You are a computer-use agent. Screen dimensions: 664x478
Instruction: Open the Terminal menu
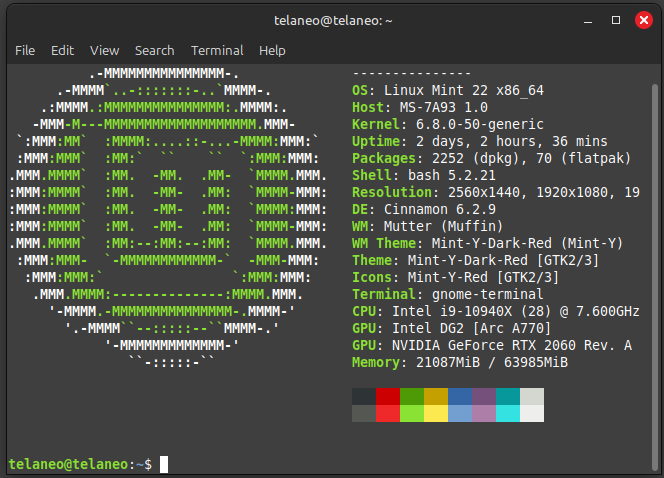(217, 50)
